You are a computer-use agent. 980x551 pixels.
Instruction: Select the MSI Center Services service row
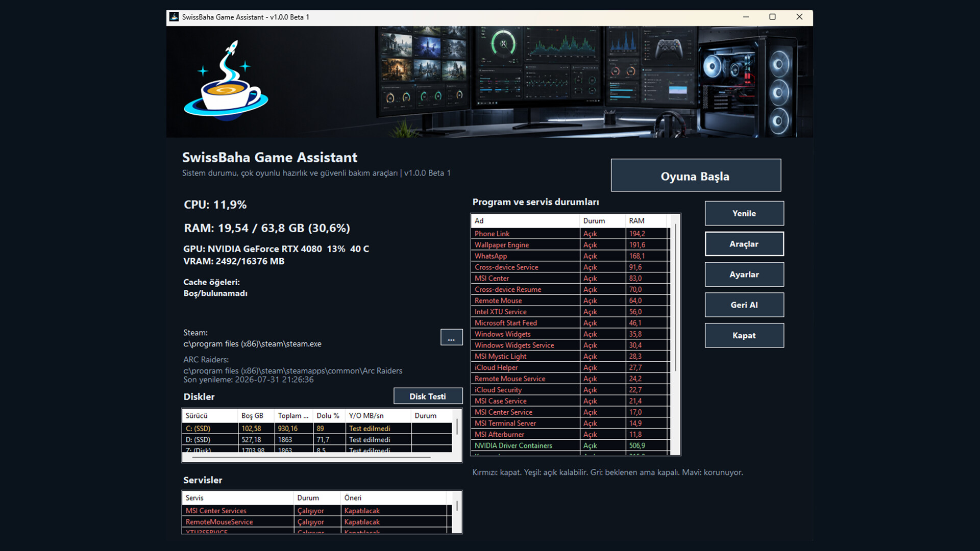(317, 511)
